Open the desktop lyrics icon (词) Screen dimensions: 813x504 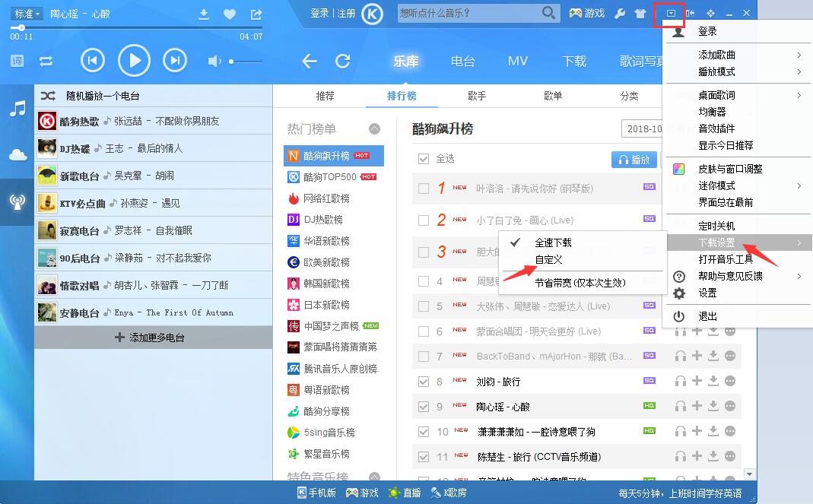(x=15, y=60)
